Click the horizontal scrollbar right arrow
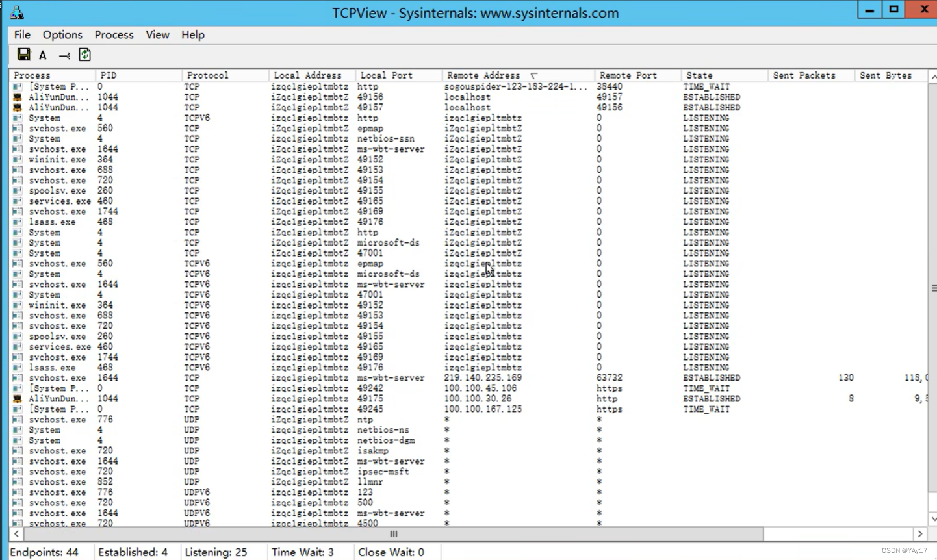The image size is (937, 560). (919, 534)
